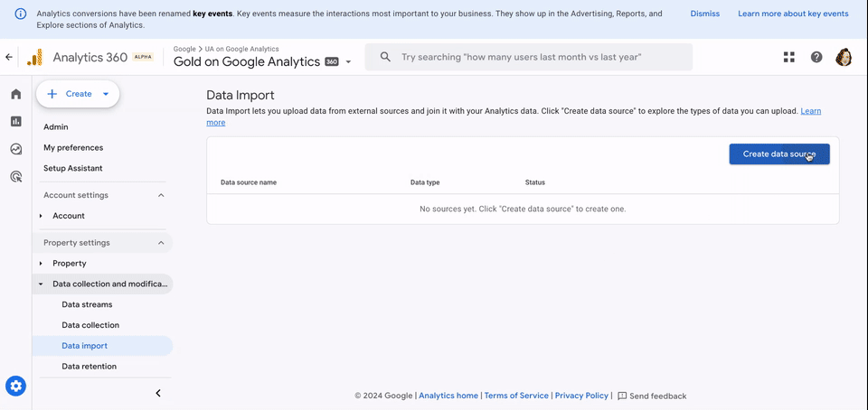This screenshot has width=868, height=410.
Task: Collapse Data collection and modification item
Action: (41, 284)
